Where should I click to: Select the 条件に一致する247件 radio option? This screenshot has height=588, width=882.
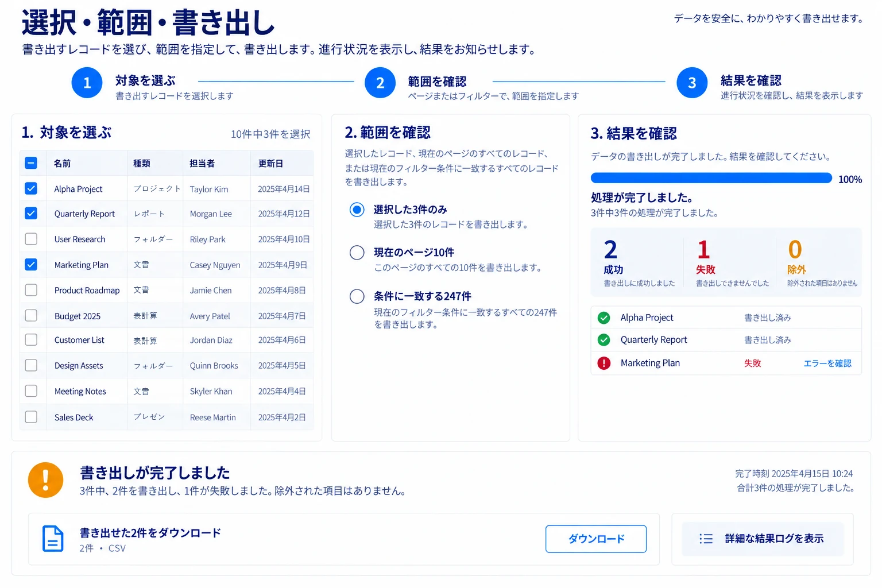(x=357, y=296)
